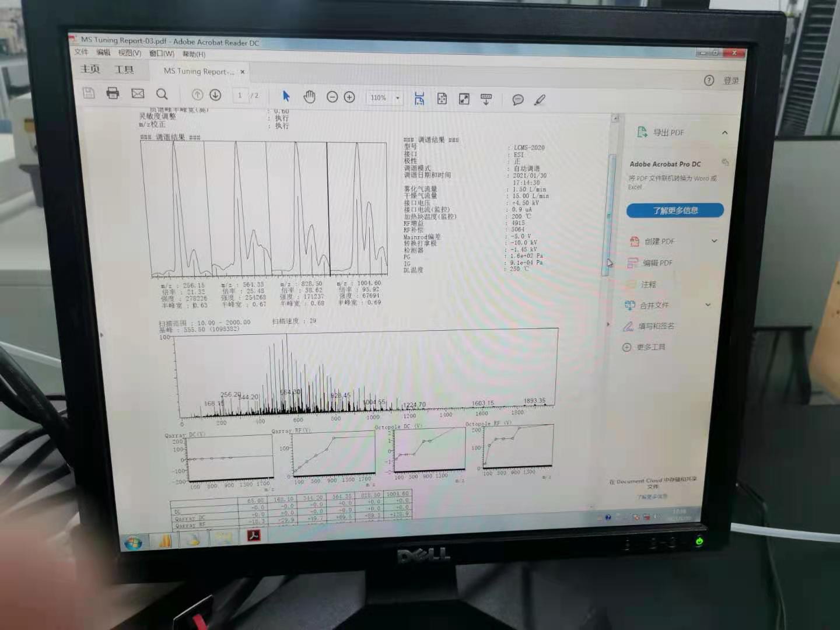The height and width of the screenshot is (630, 840).
Task: Click the comment bubble icon
Action: (517, 100)
